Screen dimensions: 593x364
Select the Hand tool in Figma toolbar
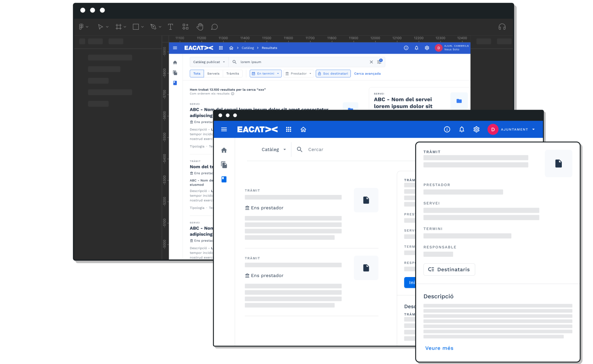200,27
